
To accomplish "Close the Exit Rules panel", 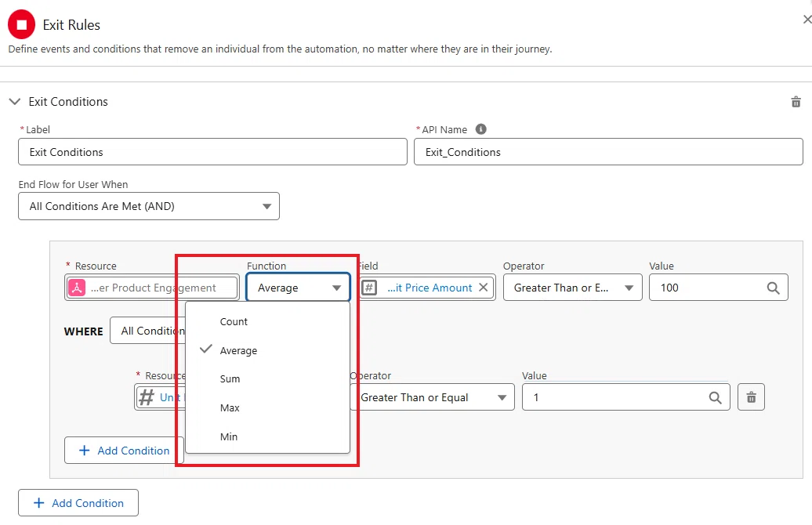I will click(807, 20).
